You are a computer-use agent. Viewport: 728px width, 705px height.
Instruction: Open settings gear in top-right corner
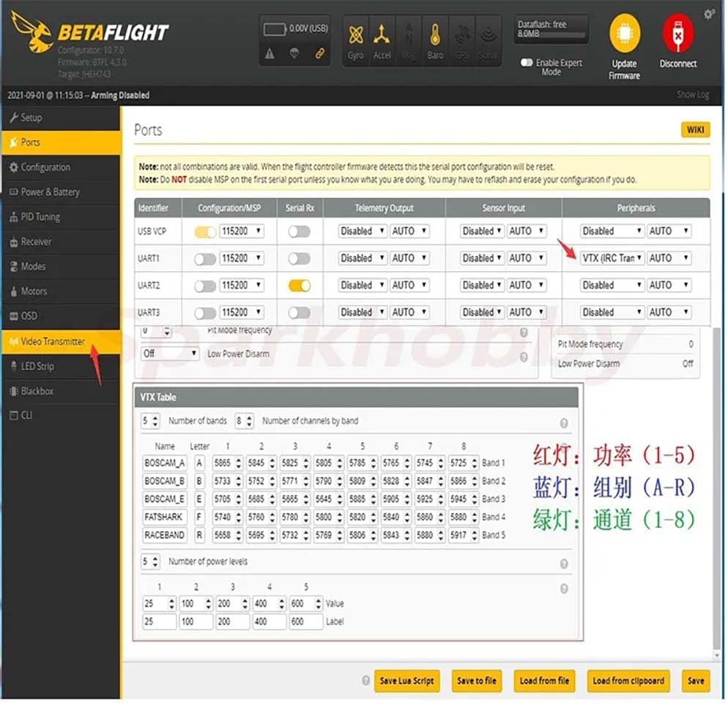[x=709, y=14]
